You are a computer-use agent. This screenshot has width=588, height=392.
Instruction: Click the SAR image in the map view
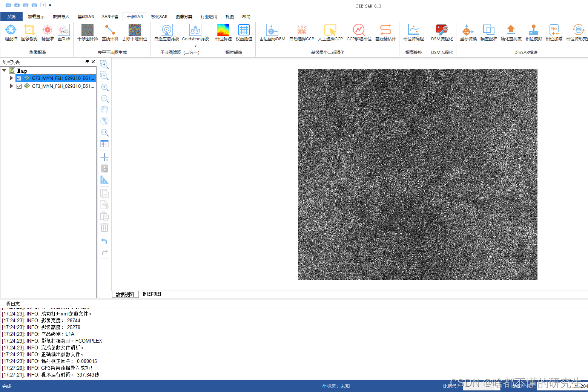point(418,175)
